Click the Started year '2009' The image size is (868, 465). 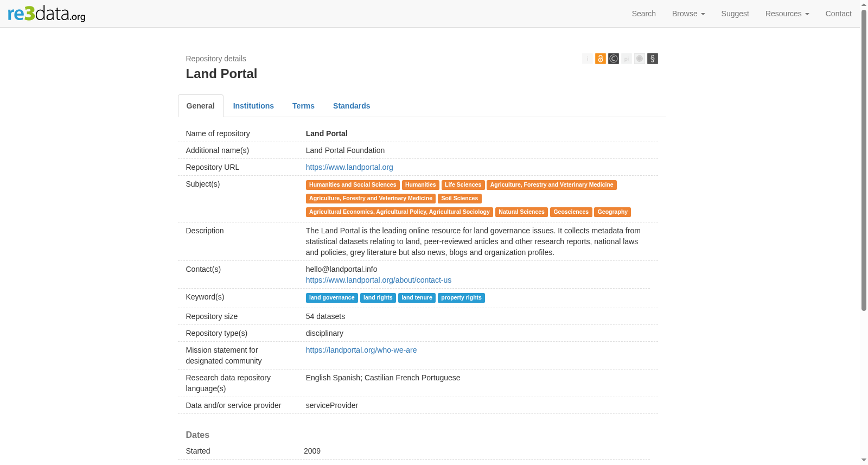tap(312, 451)
